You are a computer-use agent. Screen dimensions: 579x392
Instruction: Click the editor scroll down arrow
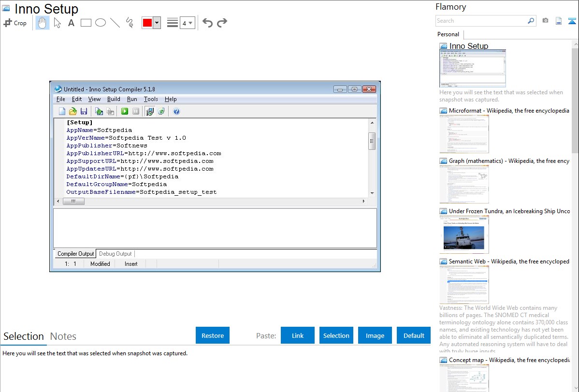point(372,193)
